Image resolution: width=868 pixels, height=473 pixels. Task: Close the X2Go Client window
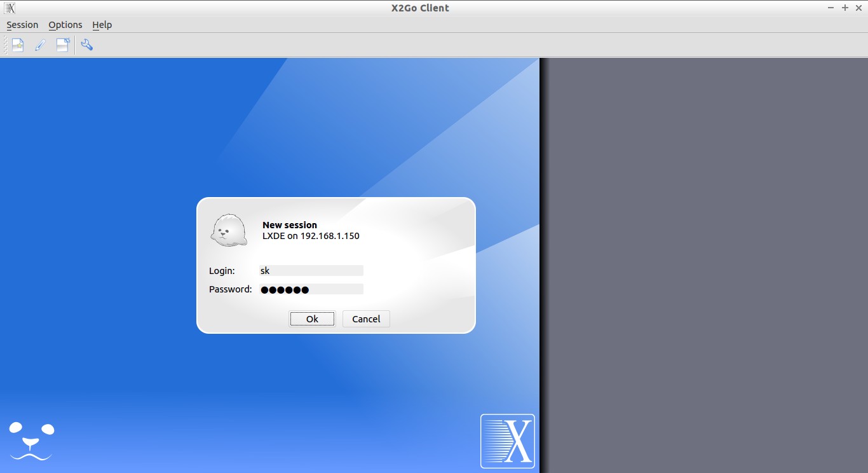click(858, 8)
